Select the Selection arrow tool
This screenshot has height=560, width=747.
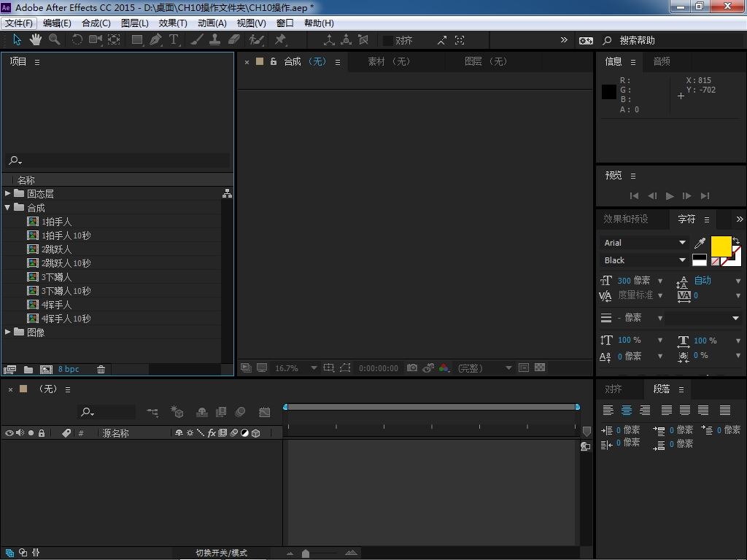pos(18,40)
